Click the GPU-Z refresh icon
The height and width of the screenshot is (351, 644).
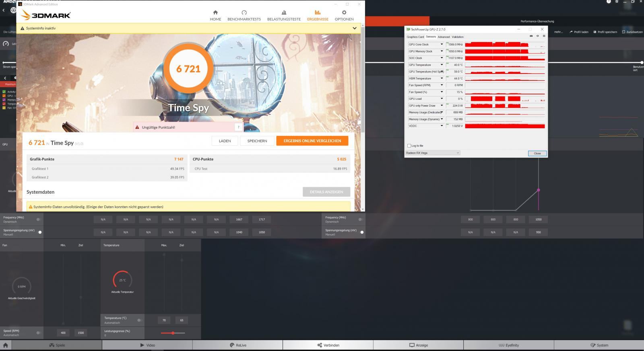click(537, 36)
